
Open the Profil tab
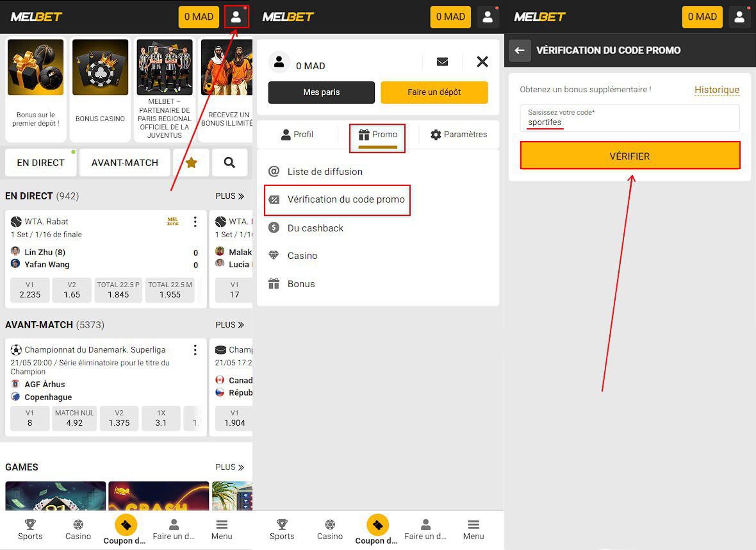(x=297, y=135)
